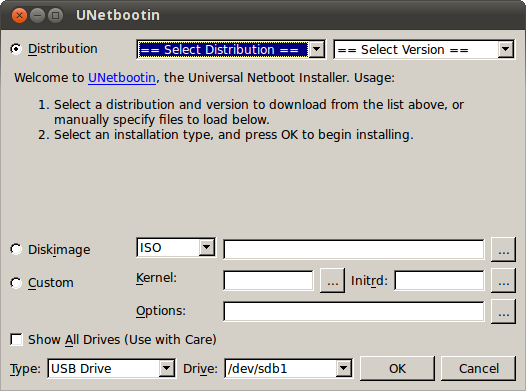526x391 pixels.
Task: Minimize the UNetbootin window
Action: [x=37, y=15]
